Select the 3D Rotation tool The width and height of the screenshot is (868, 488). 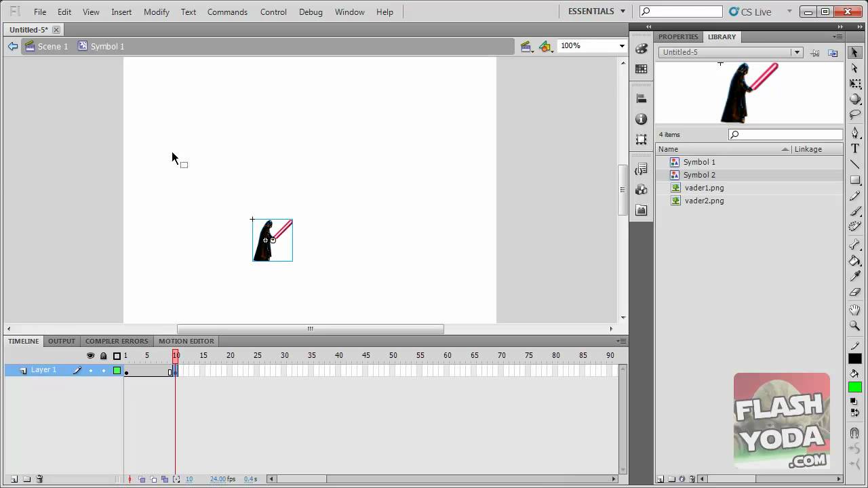(x=855, y=99)
